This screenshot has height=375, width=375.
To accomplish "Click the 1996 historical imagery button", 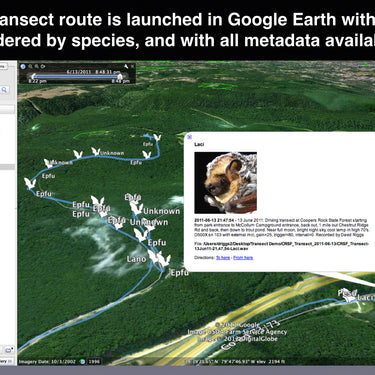I will [x=94, y=362].
